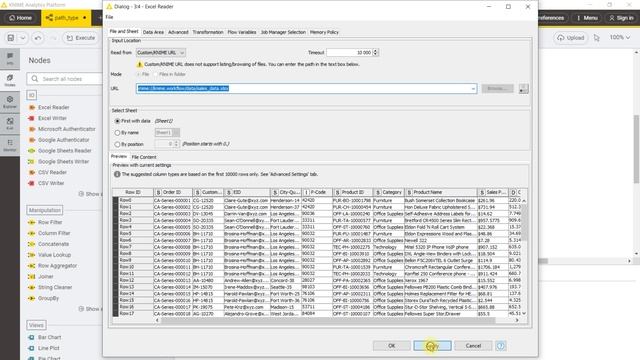Switch to the Job Manager Selection tab

283,32
